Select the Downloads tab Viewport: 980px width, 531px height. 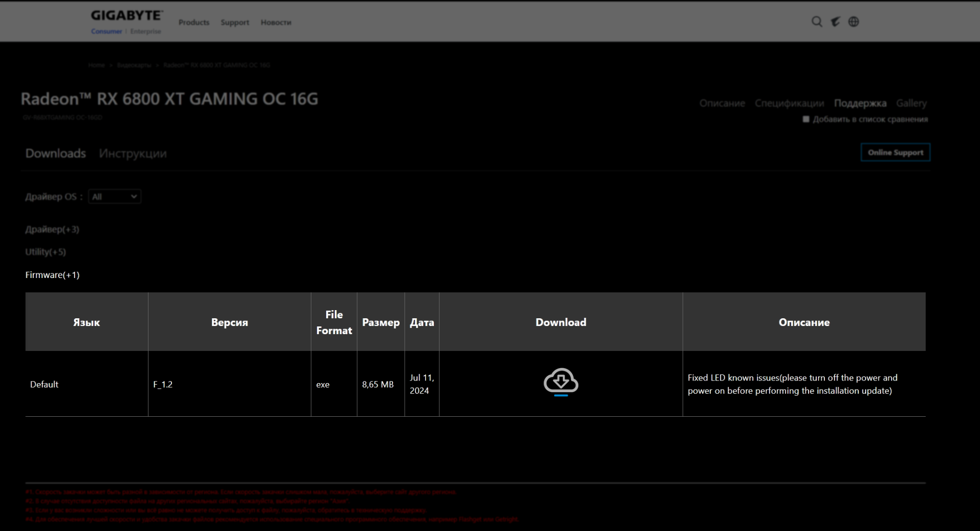pyautogui.click(x=56, y=154)
